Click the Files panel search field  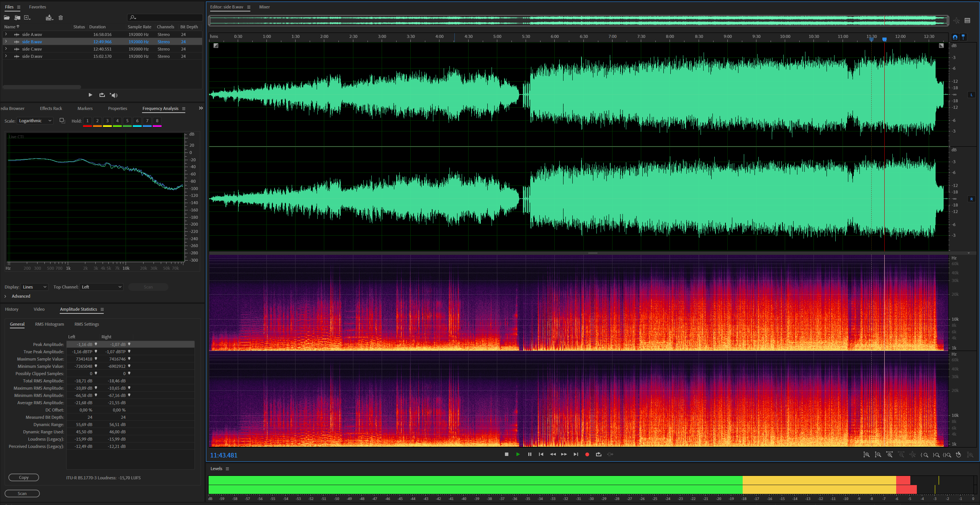[165, 18]
